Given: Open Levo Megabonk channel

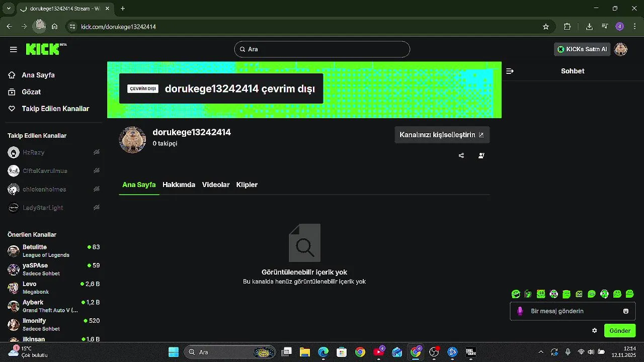Looking at the screenshot, I should 53,288.
